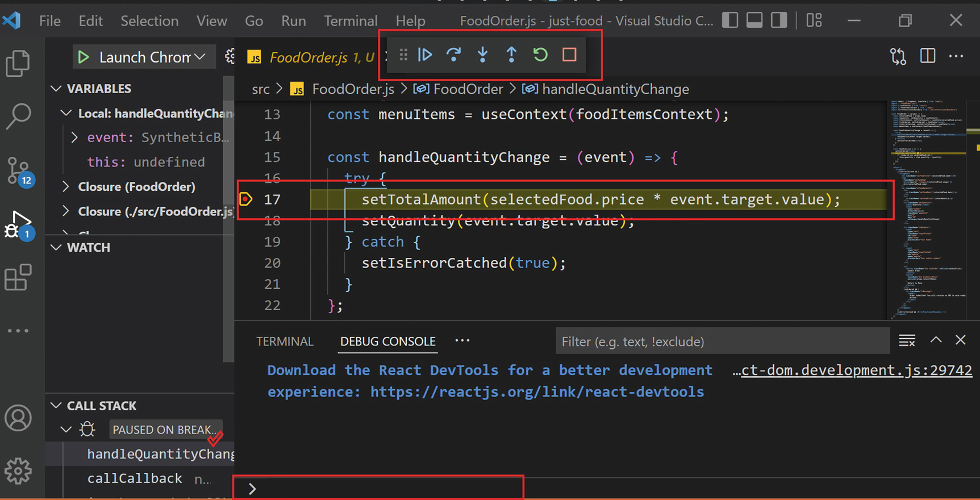The image size is (980, 500).
Task: Toggle the primary side bar layout
Action: point(730,20)
